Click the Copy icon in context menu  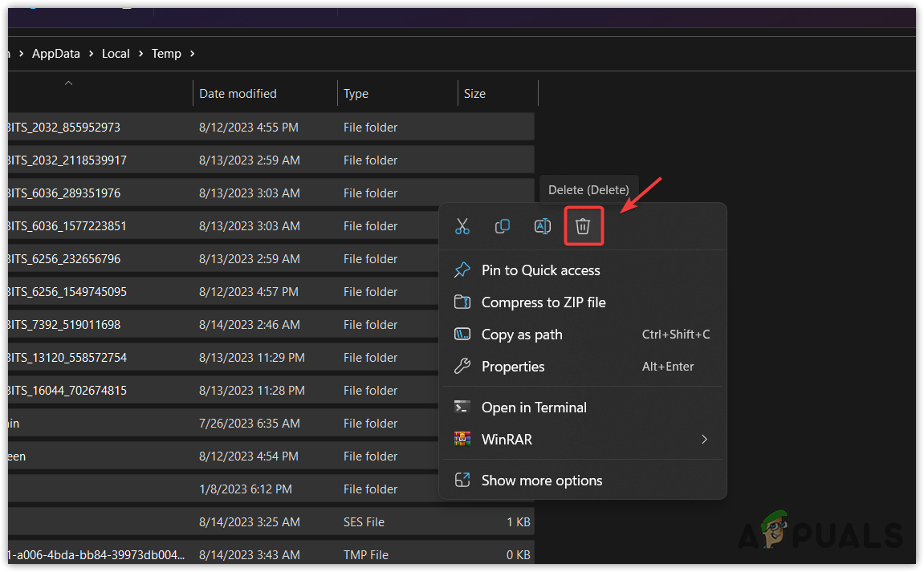coord(502,226)
